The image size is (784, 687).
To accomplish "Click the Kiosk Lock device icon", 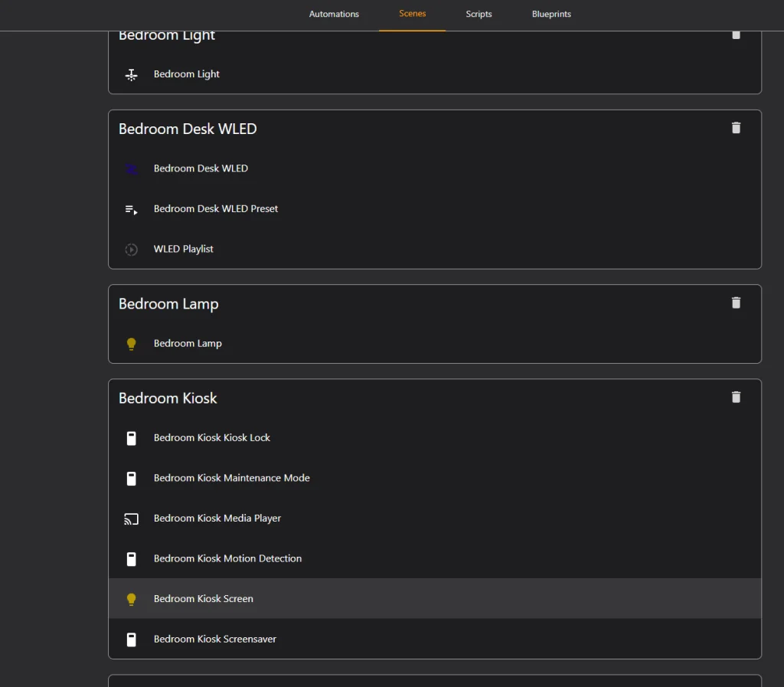I will [131, 439].
